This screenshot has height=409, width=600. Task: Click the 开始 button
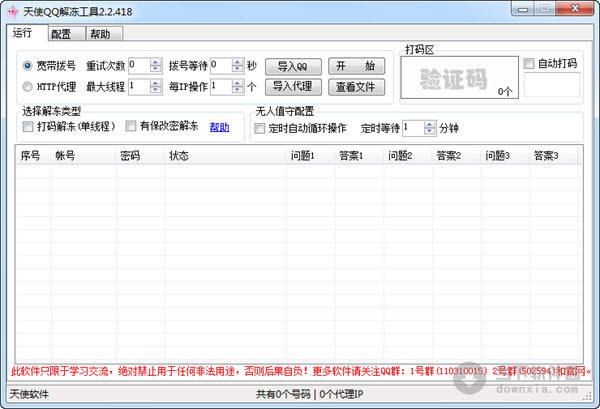[357, 66]
